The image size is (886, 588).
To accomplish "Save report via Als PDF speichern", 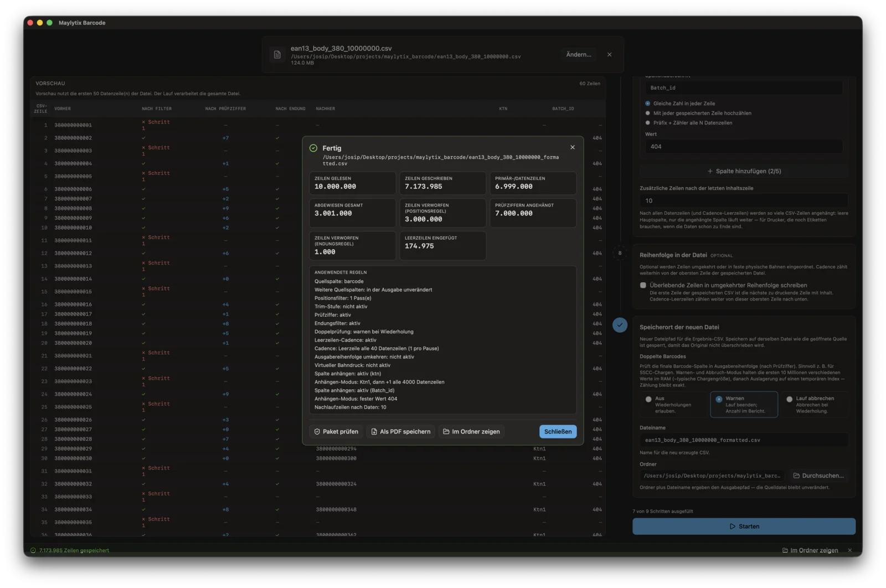I will [401, 431].
